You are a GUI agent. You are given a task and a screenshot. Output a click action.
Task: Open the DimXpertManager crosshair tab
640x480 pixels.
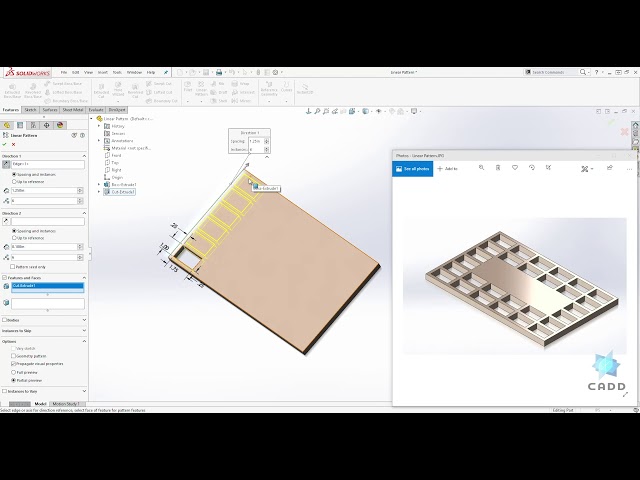coord(47,125)
